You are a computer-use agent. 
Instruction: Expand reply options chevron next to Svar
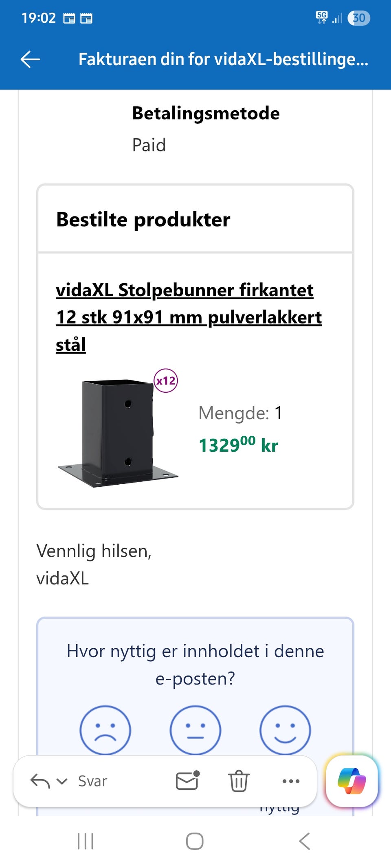point(62,781)
